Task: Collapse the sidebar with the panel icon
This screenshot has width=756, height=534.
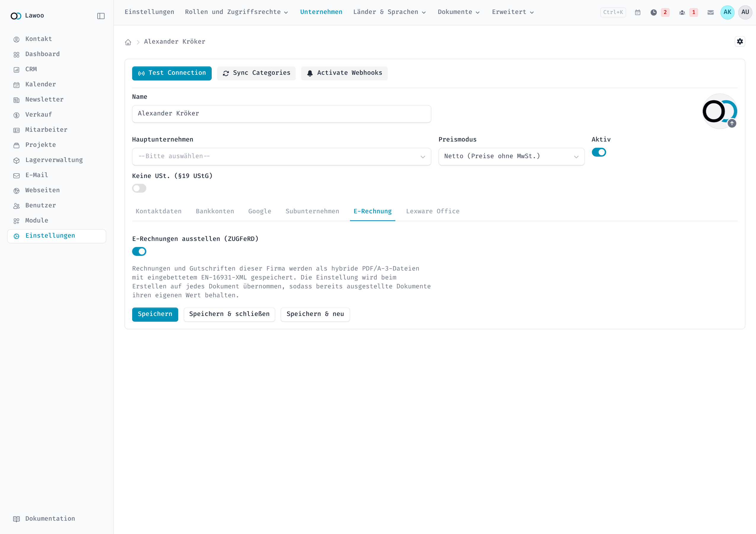Action: (x=101, y=16)
